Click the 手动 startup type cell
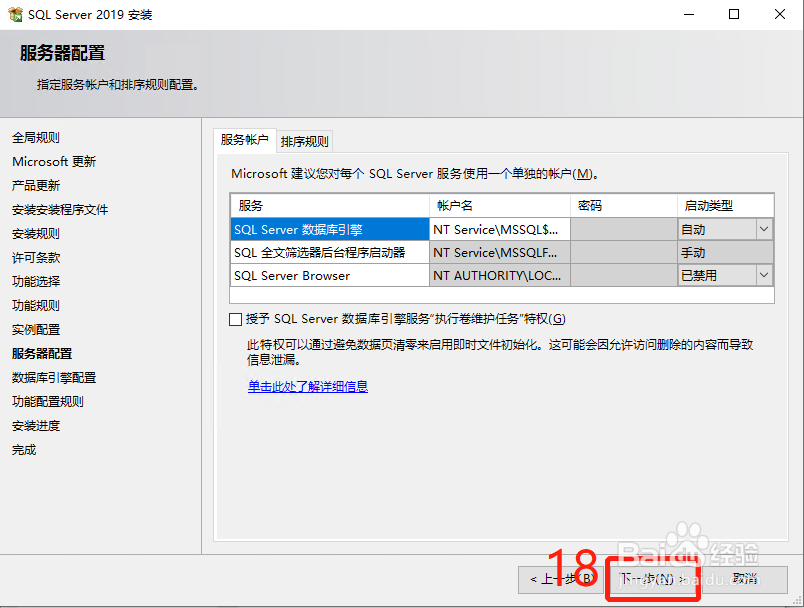Image resolution: width=804 pixels, height=608 pixels. (x=725, y=252)
